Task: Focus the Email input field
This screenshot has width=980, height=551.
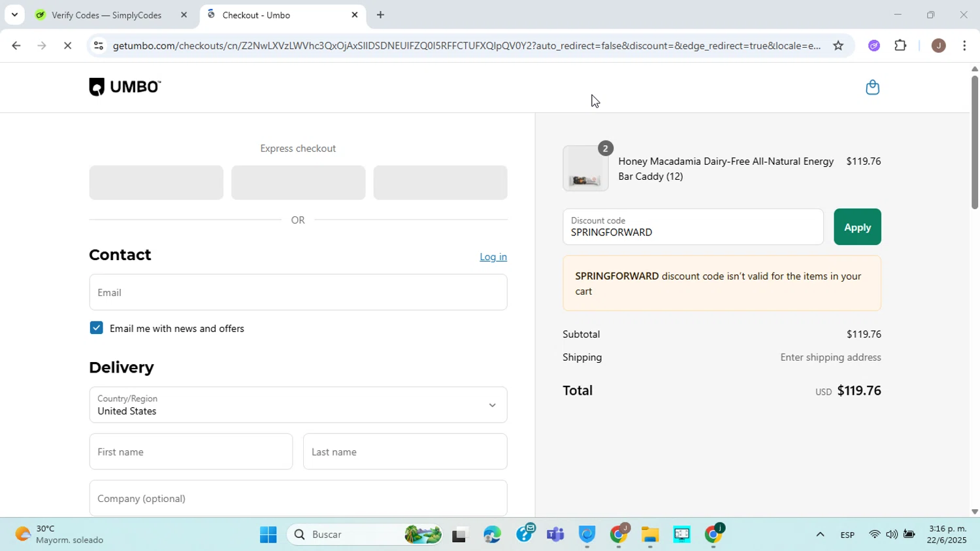Action: click(298, 292)
